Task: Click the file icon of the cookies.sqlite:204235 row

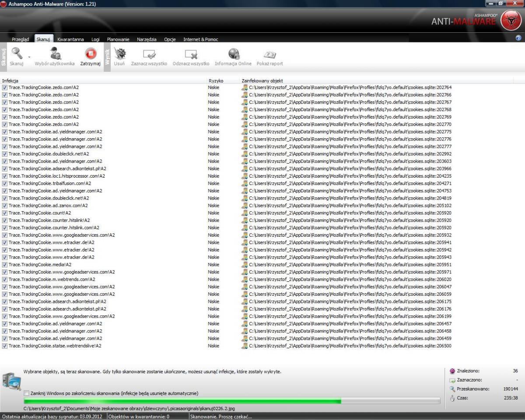Action: point(245,176)
